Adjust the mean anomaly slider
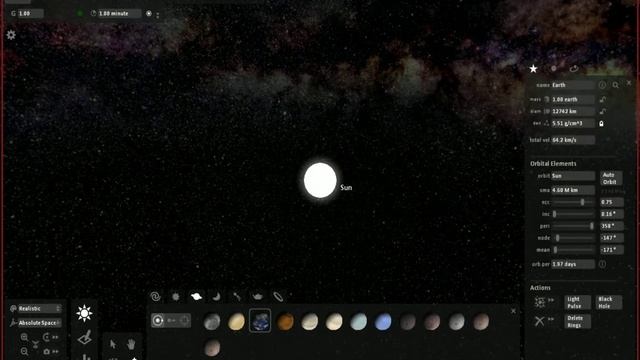640x360 pixels. click(573, 250)
